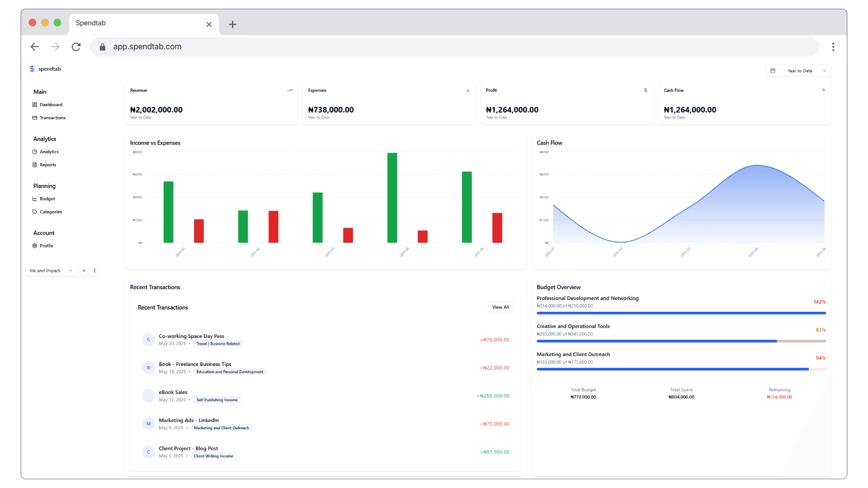Click the spendtab dollar logo icon
868x488 pixels.
[32, 69]
